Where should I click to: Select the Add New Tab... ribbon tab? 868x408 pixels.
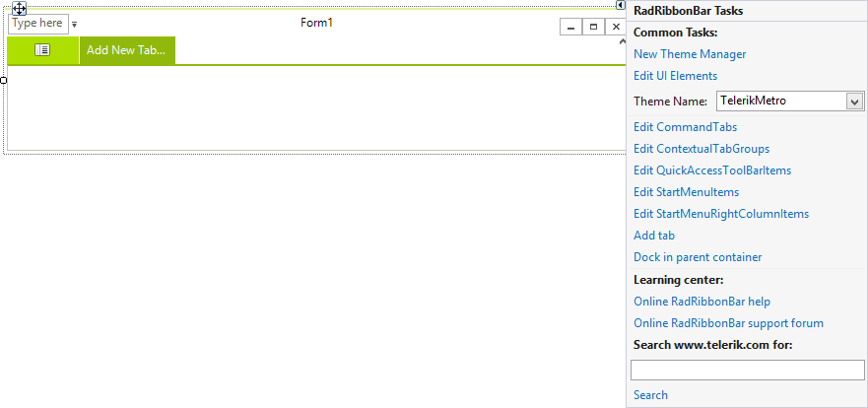pyautogui.click(x=127, y=50)
